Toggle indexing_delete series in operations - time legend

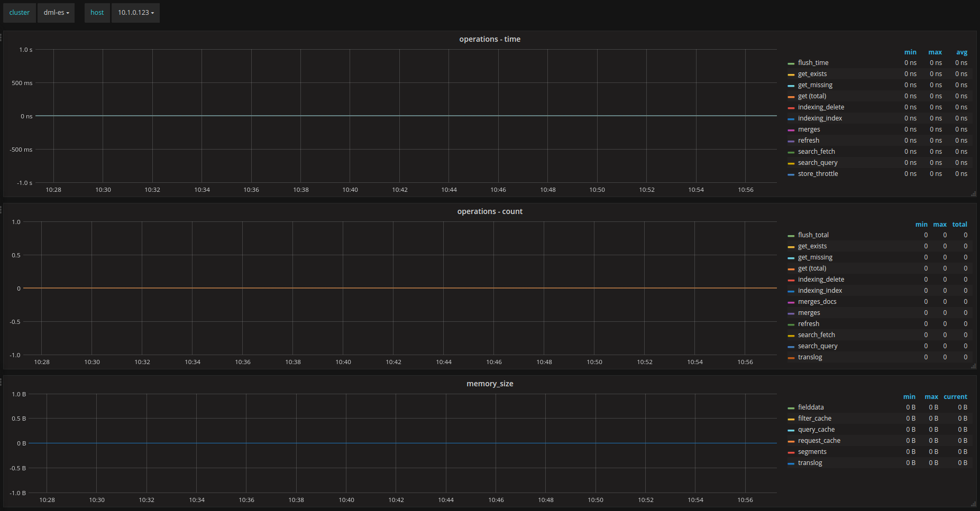(x=821, y=107)
